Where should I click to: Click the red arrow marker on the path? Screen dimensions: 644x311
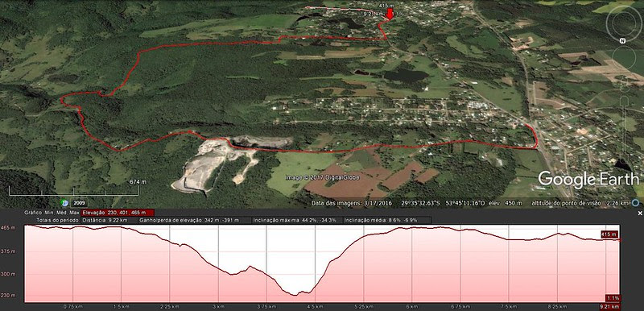(x=390, y=15)
